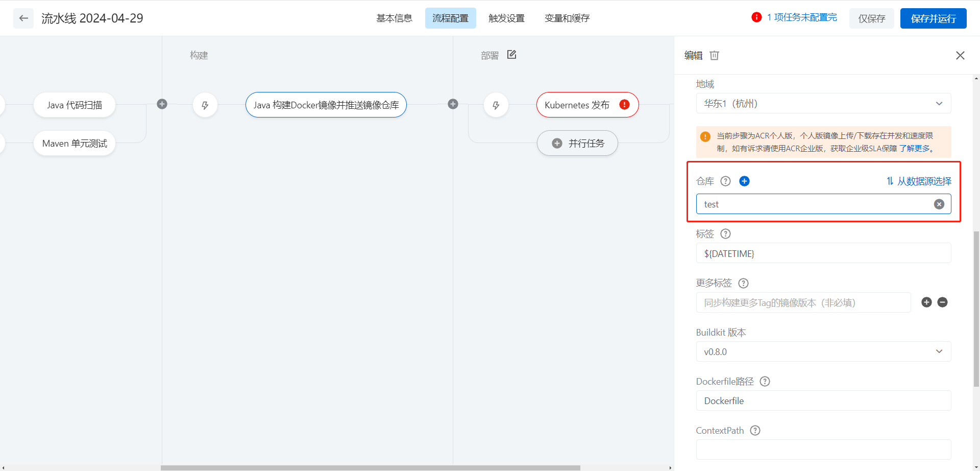
Task: Click the edit icon beside the 部署 stage
Action: point(511,55)
